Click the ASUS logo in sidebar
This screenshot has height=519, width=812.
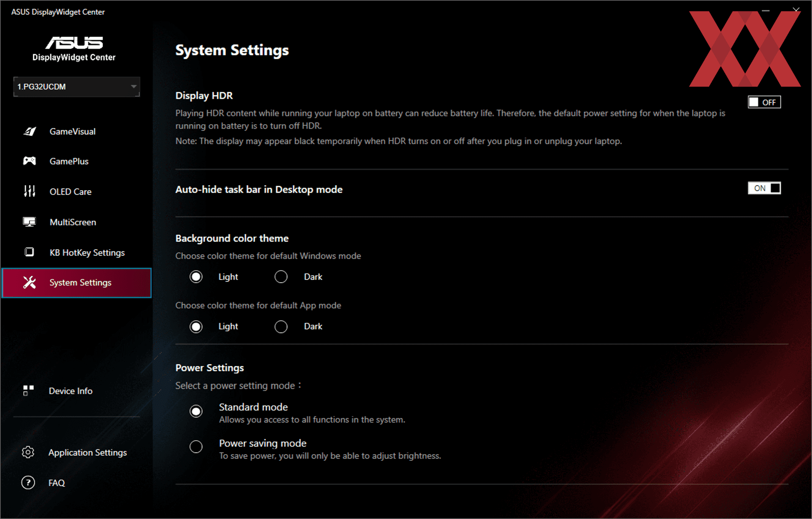pos(74,43)
